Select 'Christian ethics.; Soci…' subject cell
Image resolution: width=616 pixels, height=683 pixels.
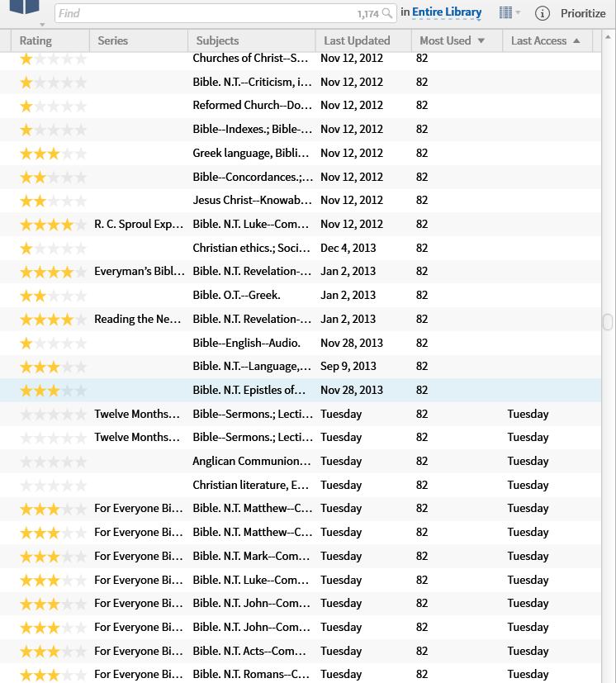[251, 249]
